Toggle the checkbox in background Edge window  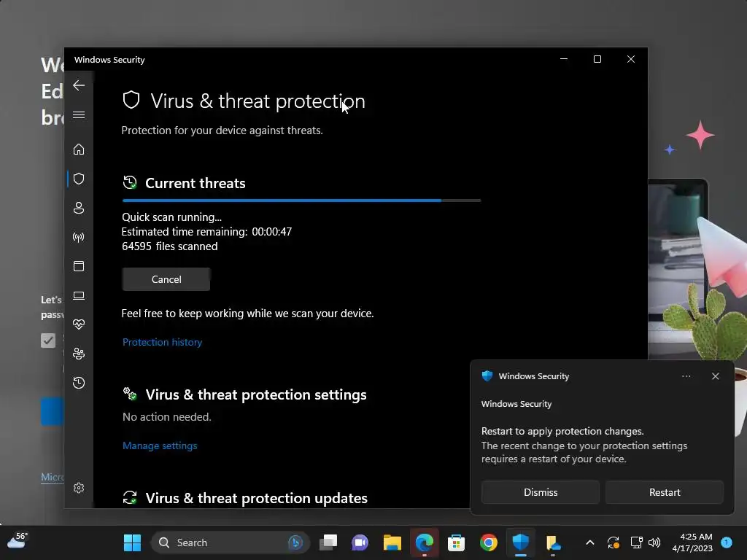(48, 341)
